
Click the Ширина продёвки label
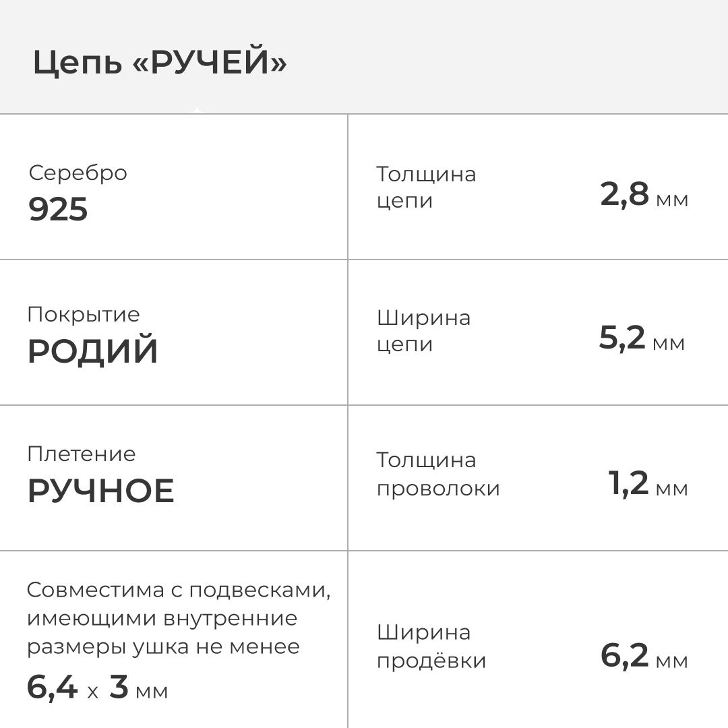click(431, 646)
